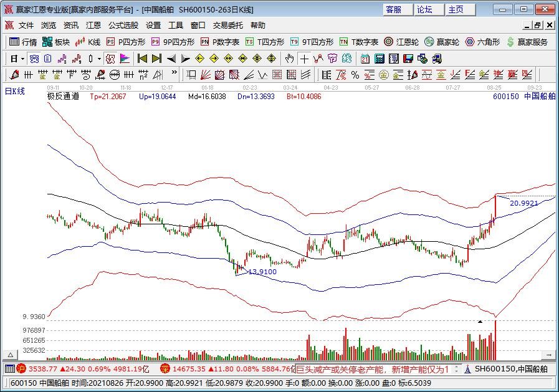
Task: Click the 20.9921 high price label
Action: click(523, 203)
